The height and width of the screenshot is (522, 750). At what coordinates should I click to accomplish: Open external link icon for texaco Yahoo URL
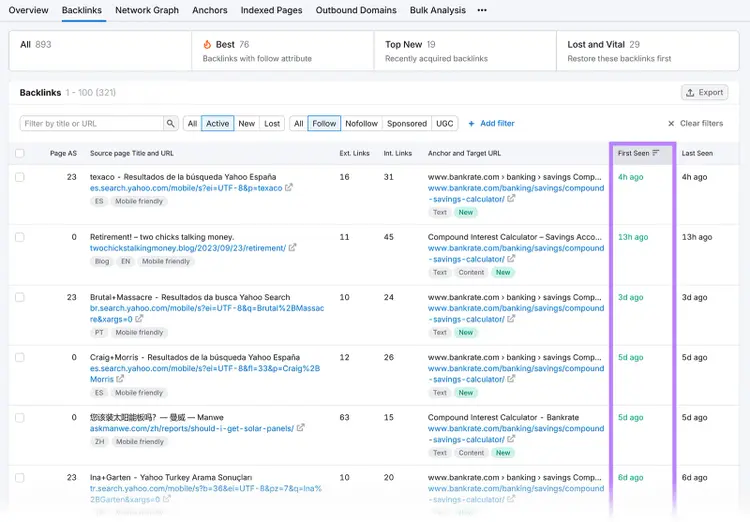point(289,188)
